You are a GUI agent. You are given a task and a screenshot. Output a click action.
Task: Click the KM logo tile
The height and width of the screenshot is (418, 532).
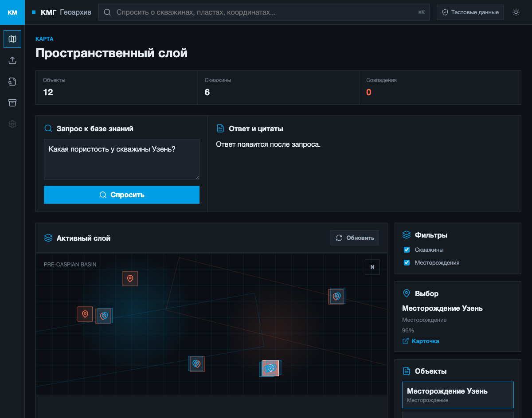pyautogui.click(x=12, y=12)
